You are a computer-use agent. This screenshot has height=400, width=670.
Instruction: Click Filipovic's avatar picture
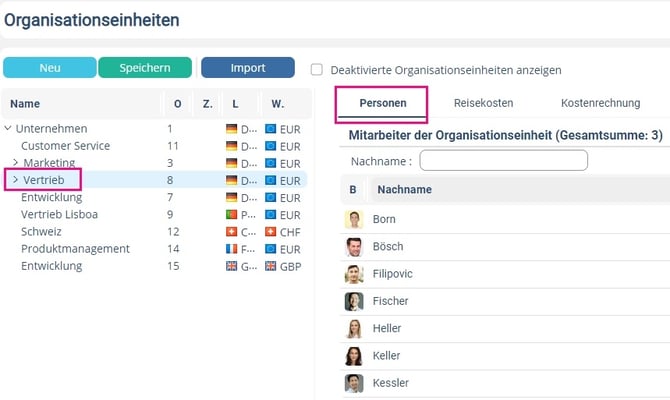(x=354, y=274)
